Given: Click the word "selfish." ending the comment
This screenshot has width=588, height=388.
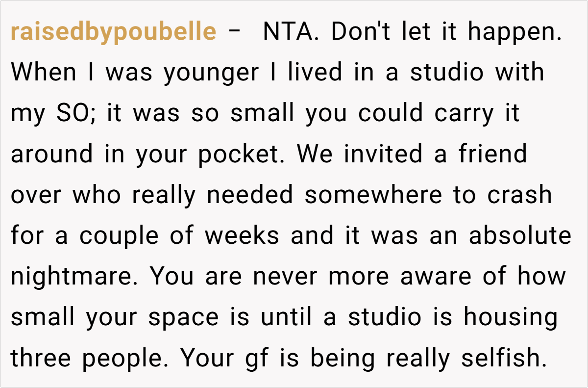Looking at the screenshot, I should (503, 359).
